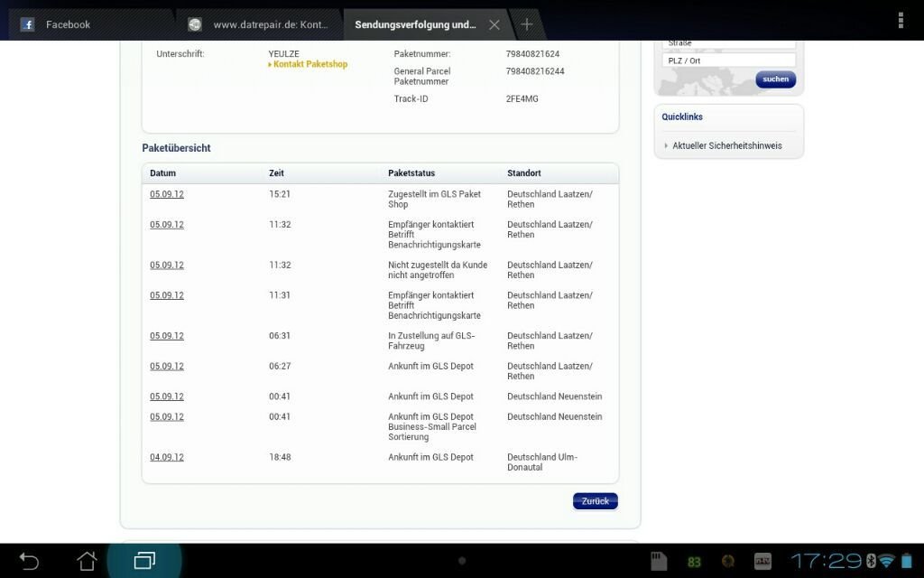Select the signature name YEULZE
The image size is (924, 578).
tap(284, 53)
